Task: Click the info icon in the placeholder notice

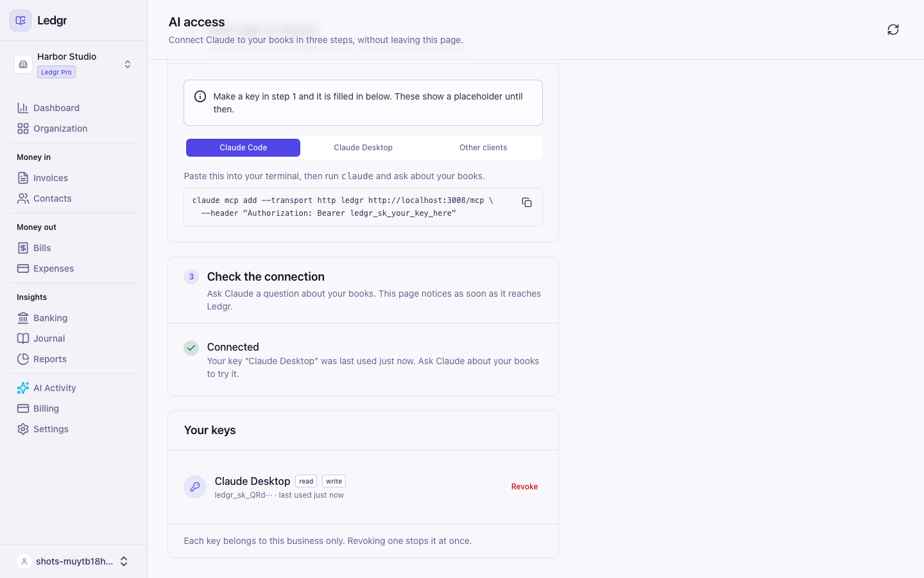Action: click(200, 96)
